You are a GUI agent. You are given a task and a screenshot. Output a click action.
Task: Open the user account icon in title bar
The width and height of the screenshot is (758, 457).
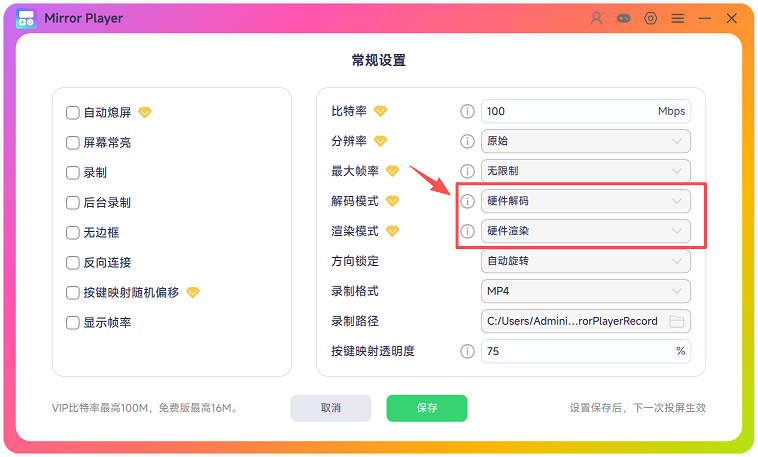tap(597, 18)
